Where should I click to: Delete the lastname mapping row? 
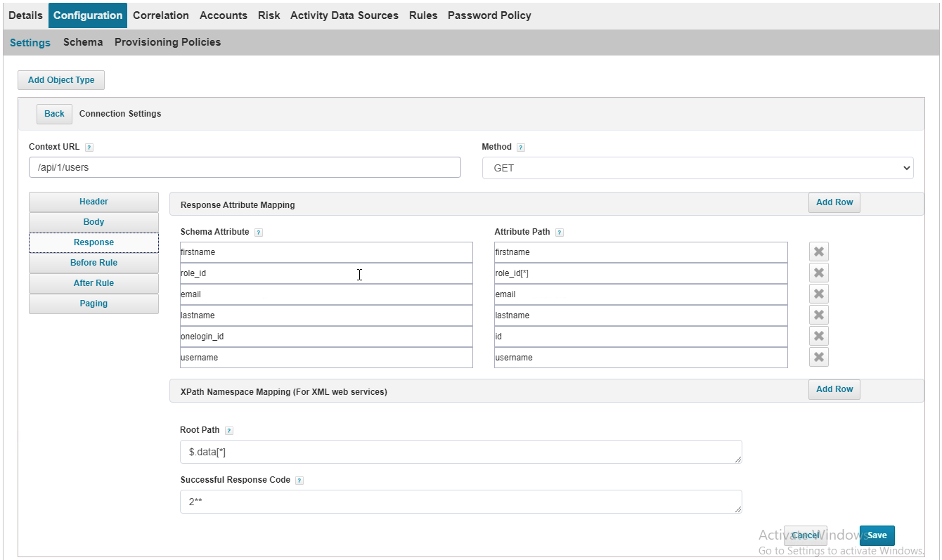pos(818,315)
